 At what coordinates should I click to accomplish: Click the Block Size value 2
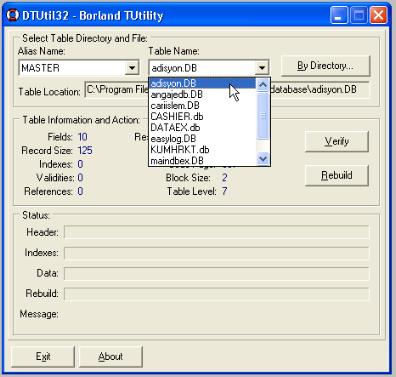(224, 177)
